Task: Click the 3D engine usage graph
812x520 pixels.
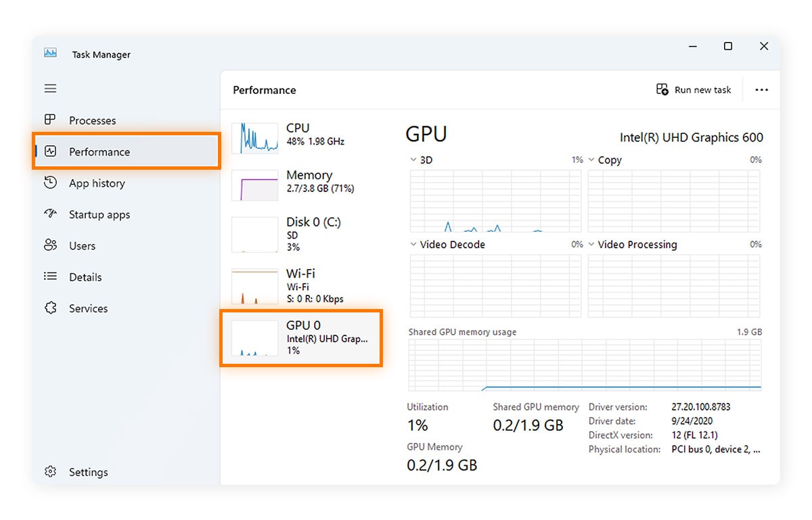Action: click(495, 201)
